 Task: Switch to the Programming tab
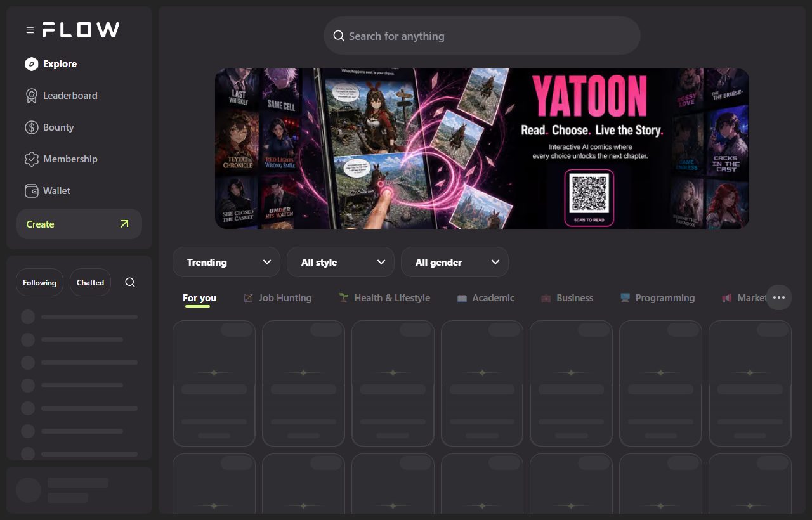[x=657, y=298]
